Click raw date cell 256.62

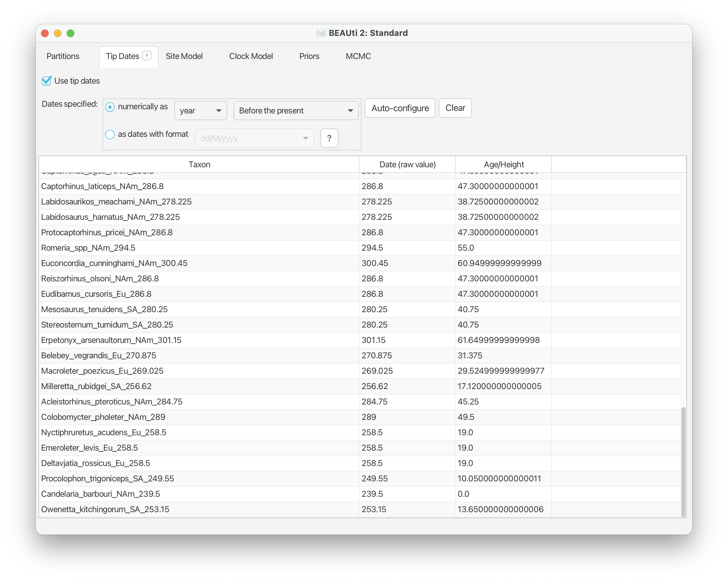click(407, 386)
